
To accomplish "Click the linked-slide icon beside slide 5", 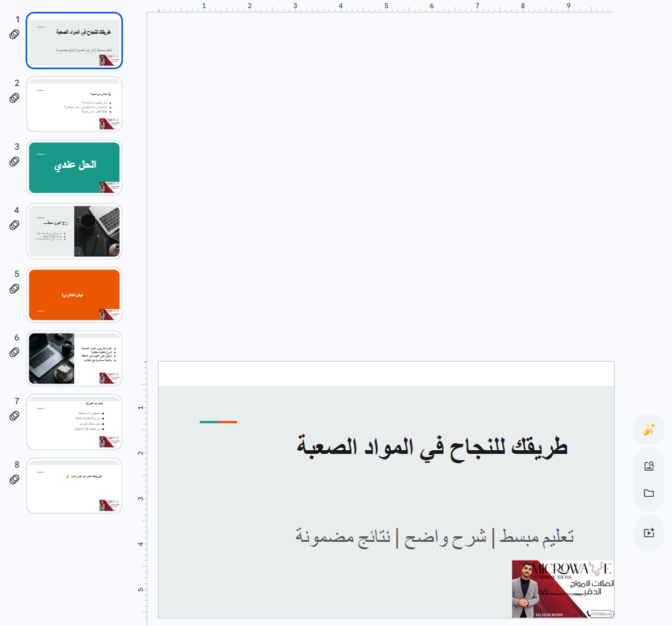I will [x=14, y=289].
